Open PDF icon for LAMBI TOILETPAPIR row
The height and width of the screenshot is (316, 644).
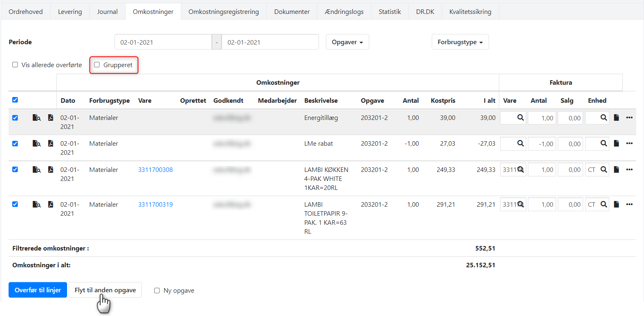tap(51, 204)
